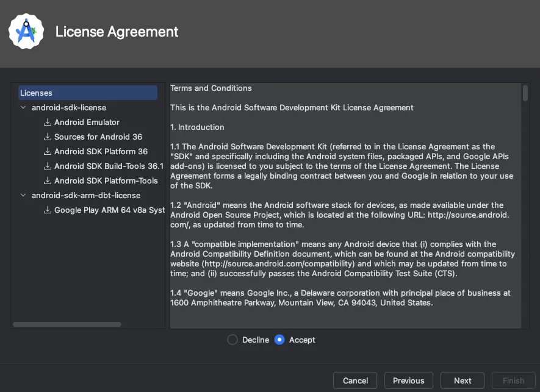The height and width of the screenshot is (392, 540).
Task: Click download icon beside Sources for Android 36
Action: 48,137
